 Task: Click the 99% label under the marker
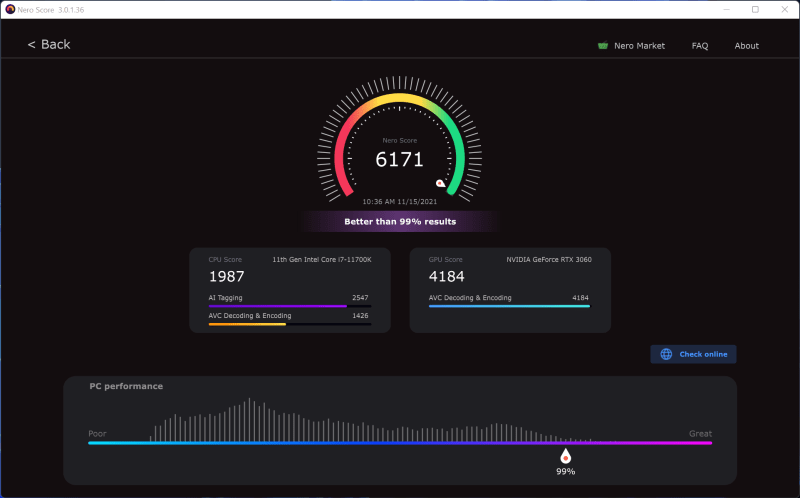[x=565, y=471]
